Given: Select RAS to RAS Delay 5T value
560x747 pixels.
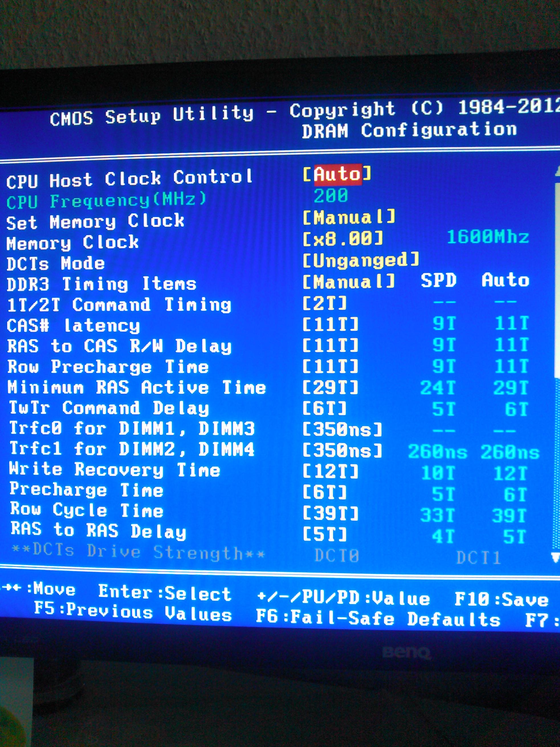Looking at the screenshot, I should [324, 535].
